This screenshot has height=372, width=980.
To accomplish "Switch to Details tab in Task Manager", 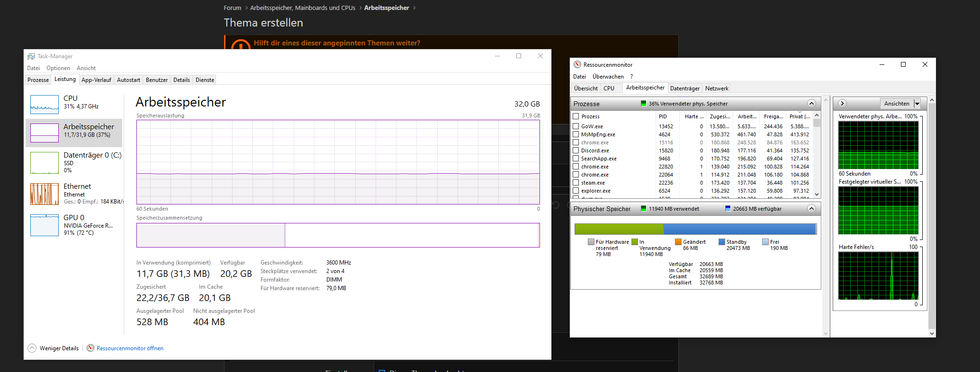I will pyautogui.click(x=181, y=80).
